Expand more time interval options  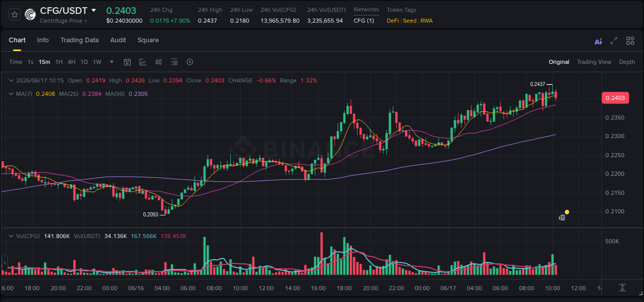tap(112, 62)
